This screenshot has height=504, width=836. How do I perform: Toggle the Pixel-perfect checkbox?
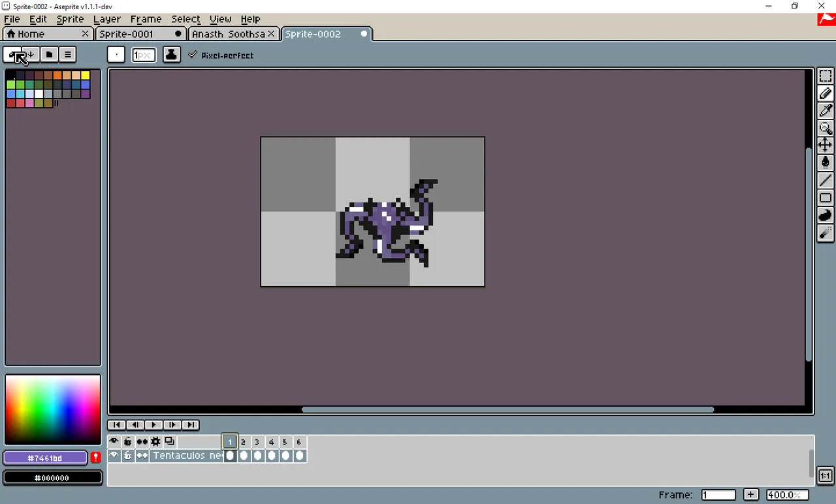[x=221, y=55]
